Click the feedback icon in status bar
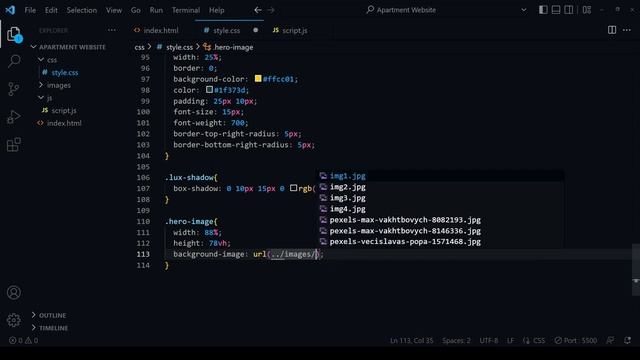Screen dimensions: 640x360 coord(610,340)
